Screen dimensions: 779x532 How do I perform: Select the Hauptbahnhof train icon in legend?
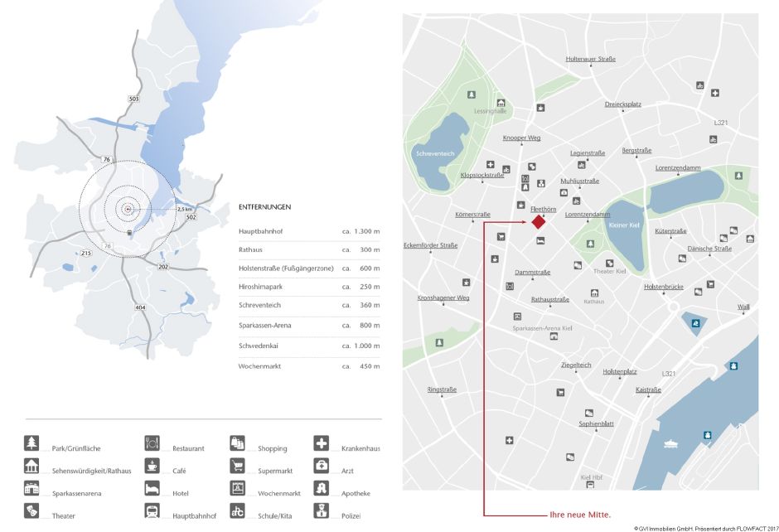[x=152, y=510]
